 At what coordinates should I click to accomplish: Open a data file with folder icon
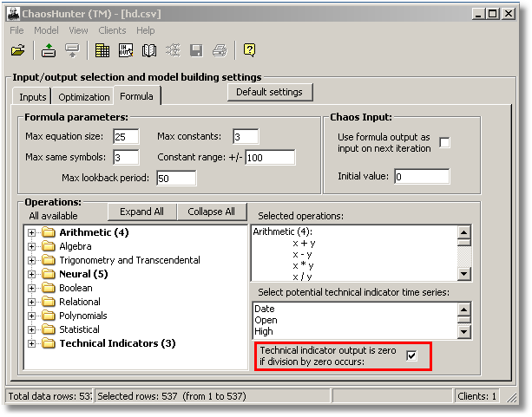click(17, 50)
